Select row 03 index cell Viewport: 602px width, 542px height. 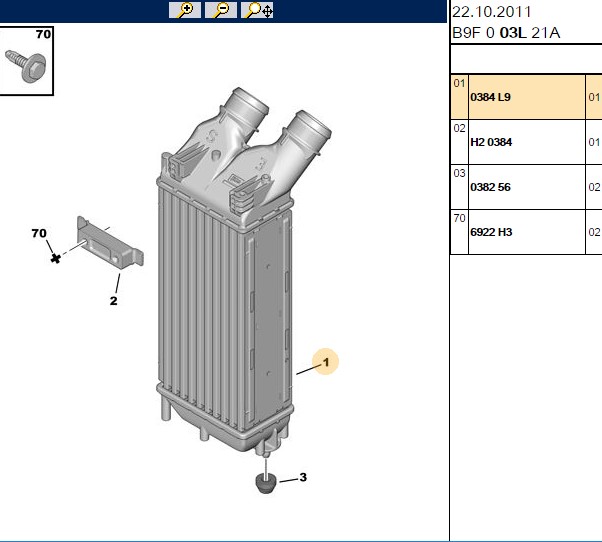tap(460, 187)
